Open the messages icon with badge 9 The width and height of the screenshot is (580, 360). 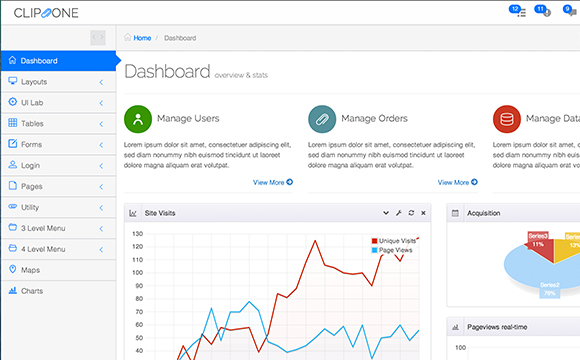click(x=570, y=11)
